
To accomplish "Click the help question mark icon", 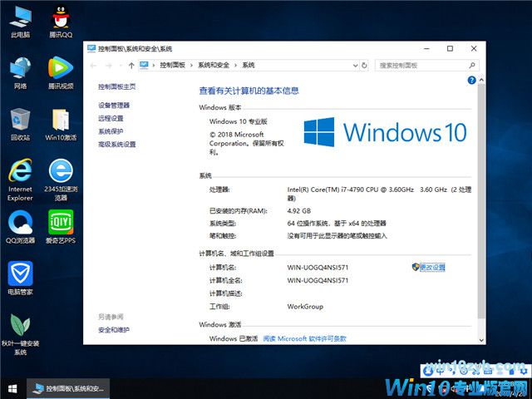I will (471, 80).
